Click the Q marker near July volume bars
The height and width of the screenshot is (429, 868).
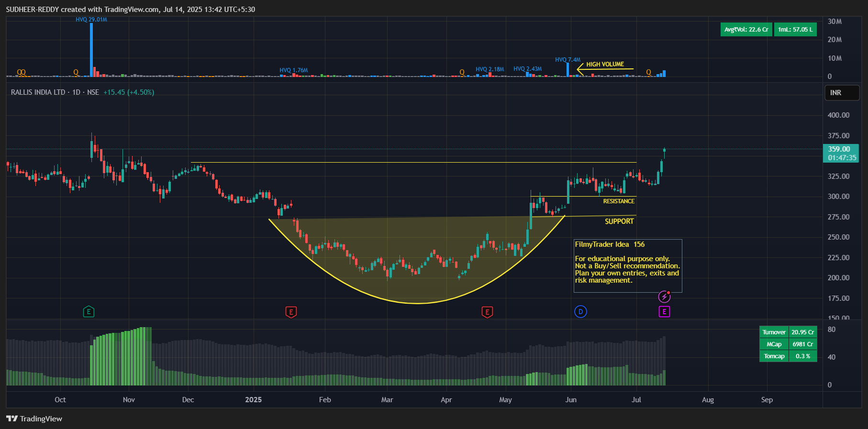(x=648, y=72)
